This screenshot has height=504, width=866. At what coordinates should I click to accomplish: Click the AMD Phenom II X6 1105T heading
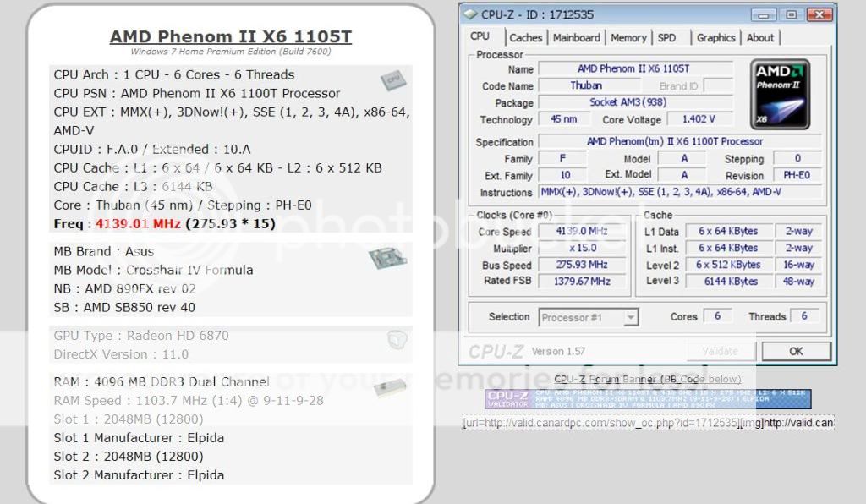click(230, 37)
